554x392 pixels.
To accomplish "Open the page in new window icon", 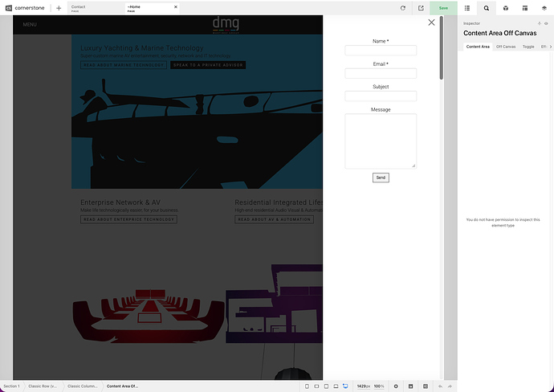I will pyautogui.click(x=421, y=8).
